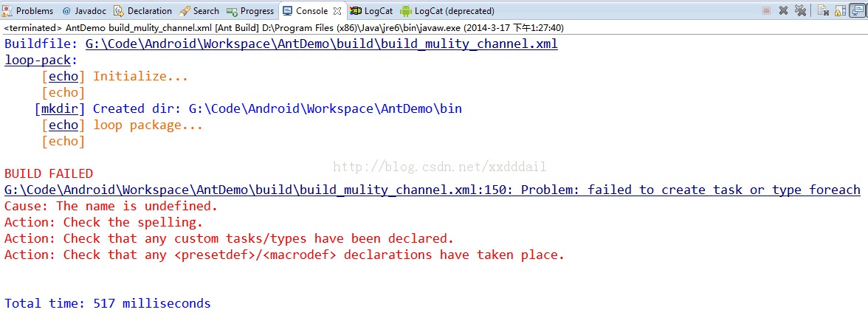Click the terminated AntDemo launch description line
The width and height of the screenshot is (868, 318).
tap(284, 27)
